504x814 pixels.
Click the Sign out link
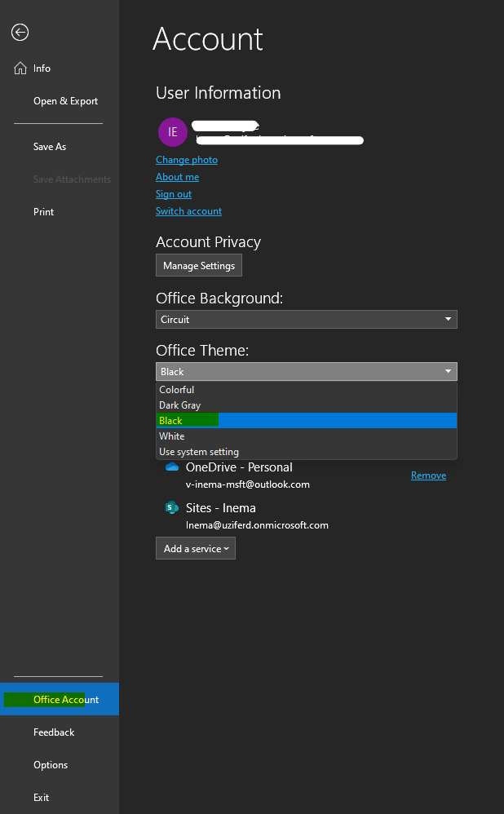click(174, 194)
